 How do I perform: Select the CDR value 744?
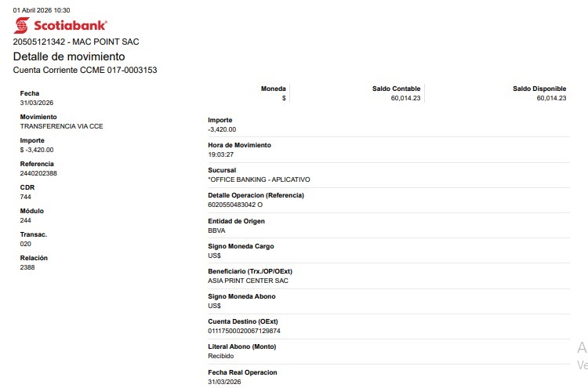(x=26, y=197)
